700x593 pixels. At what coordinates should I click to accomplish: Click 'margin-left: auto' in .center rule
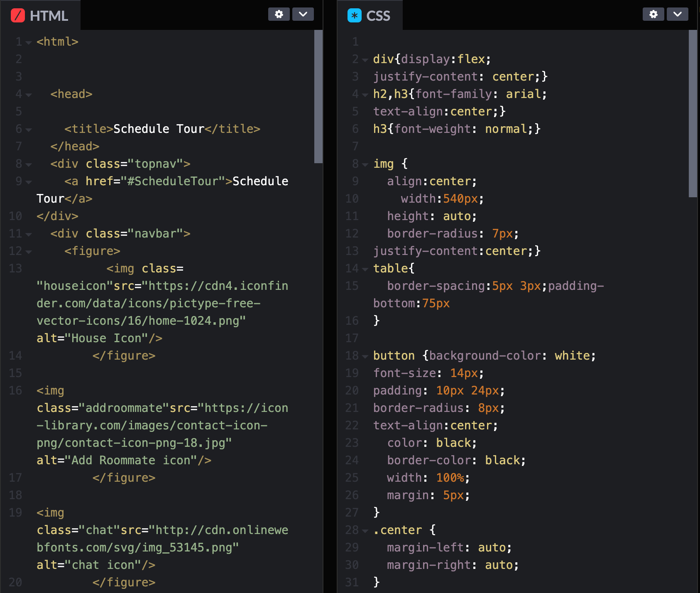pyautogui.click(x=446, y=547)
